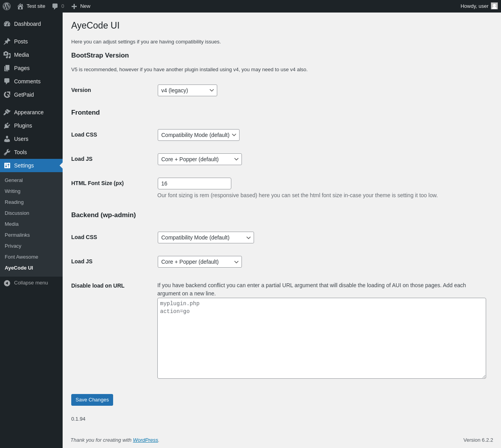
Task: Click the 'HTML Font Size (px)' label
Action: [x=97, y=183]
